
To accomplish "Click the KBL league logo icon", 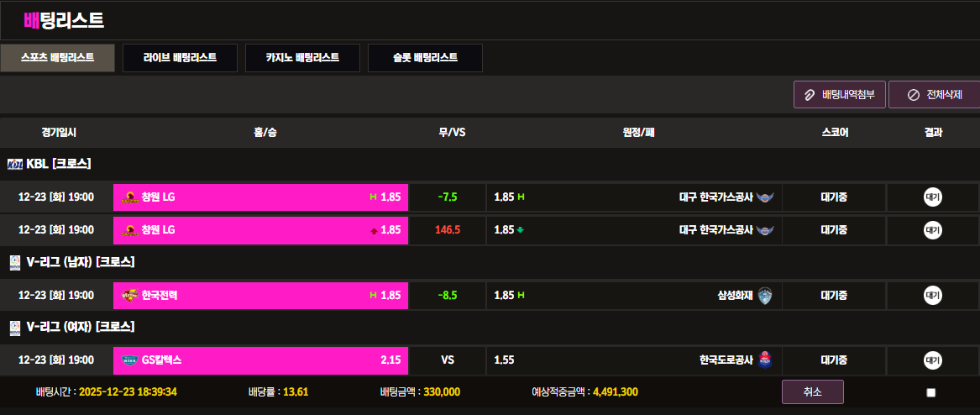I will (x=14, y=164).
